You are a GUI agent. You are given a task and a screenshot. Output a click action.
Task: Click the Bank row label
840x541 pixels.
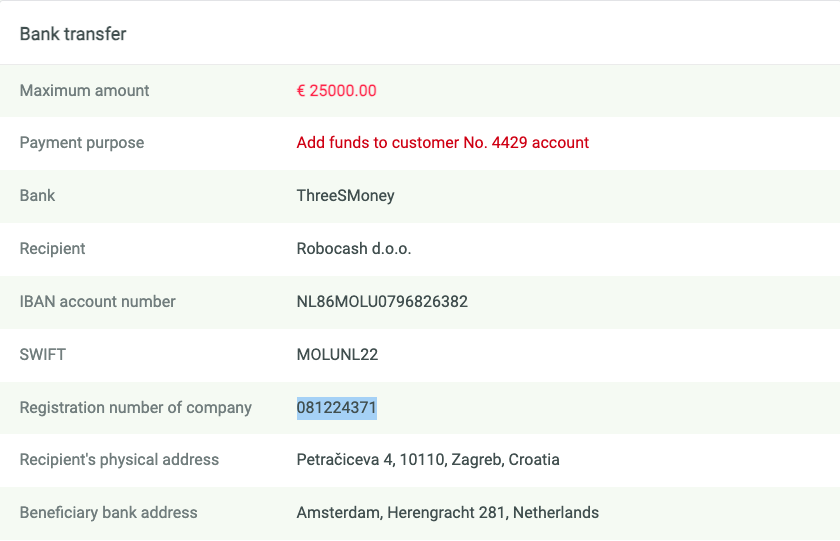37,196
